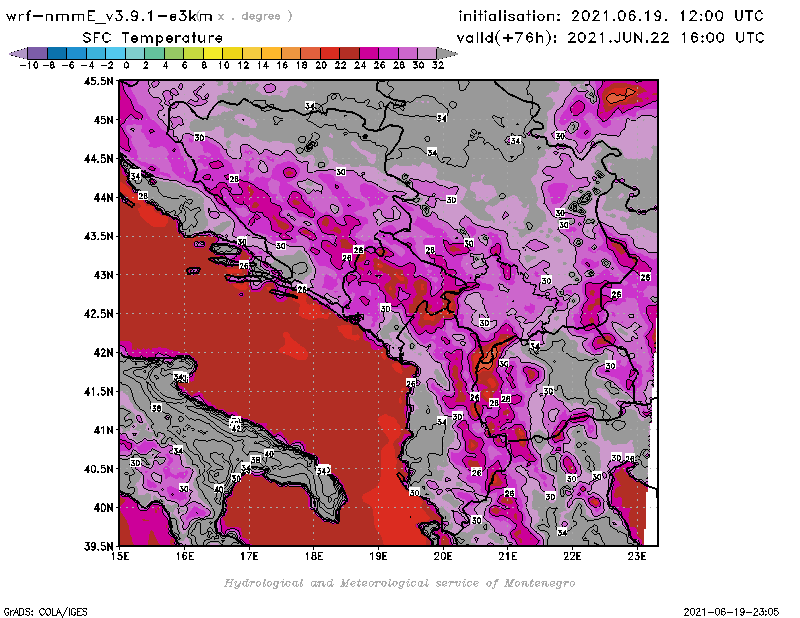
Task: Select the '44.5N' latitude label
Action: click(98, 159)
